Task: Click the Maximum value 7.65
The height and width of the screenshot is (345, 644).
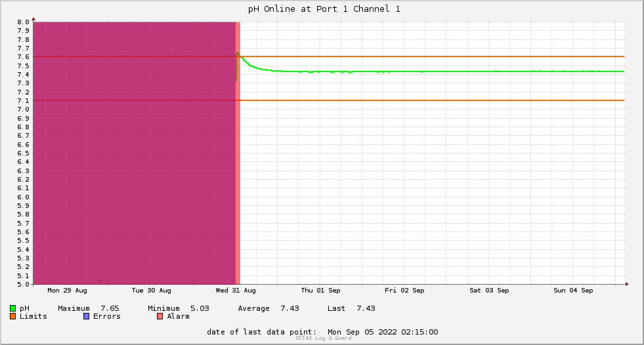Action: pos(110,308)
